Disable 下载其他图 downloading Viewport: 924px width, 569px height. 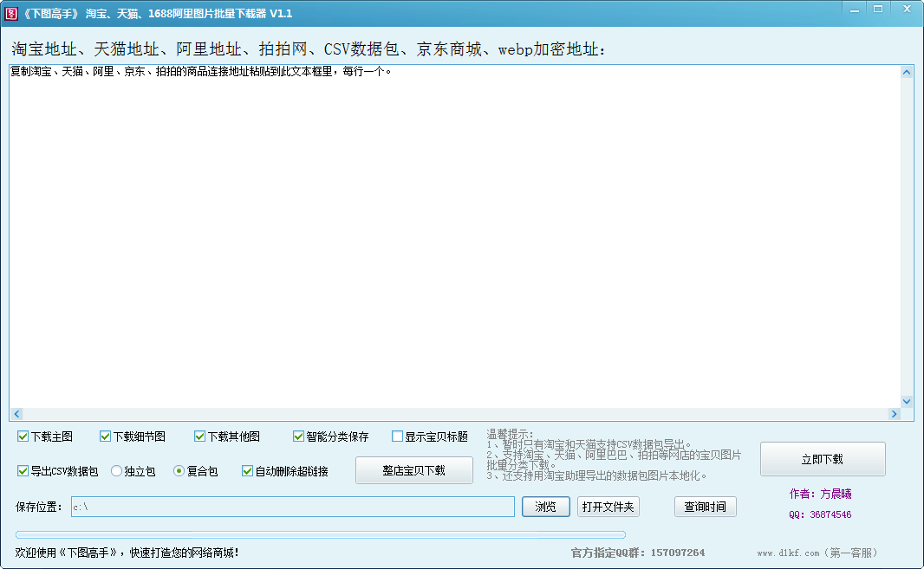pyautogui.click(x=198, y=436)
